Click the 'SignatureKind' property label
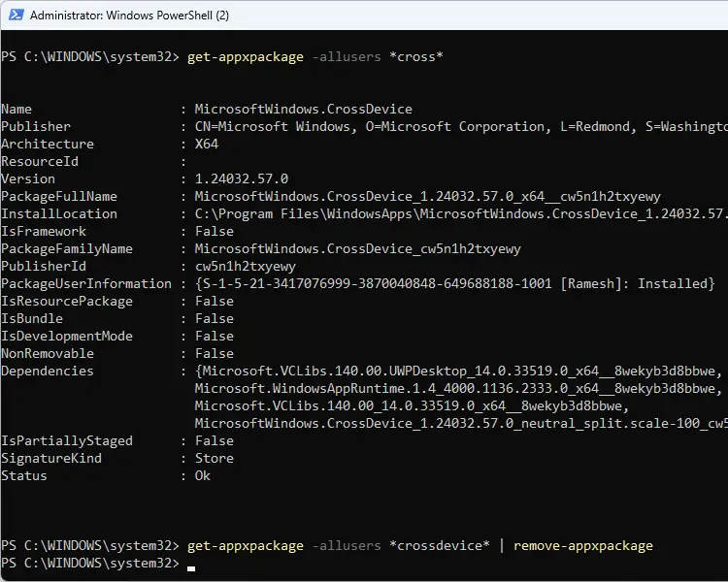Image resolution: width=728 pixels, height=582 pixels. click(x=51, y=459)
